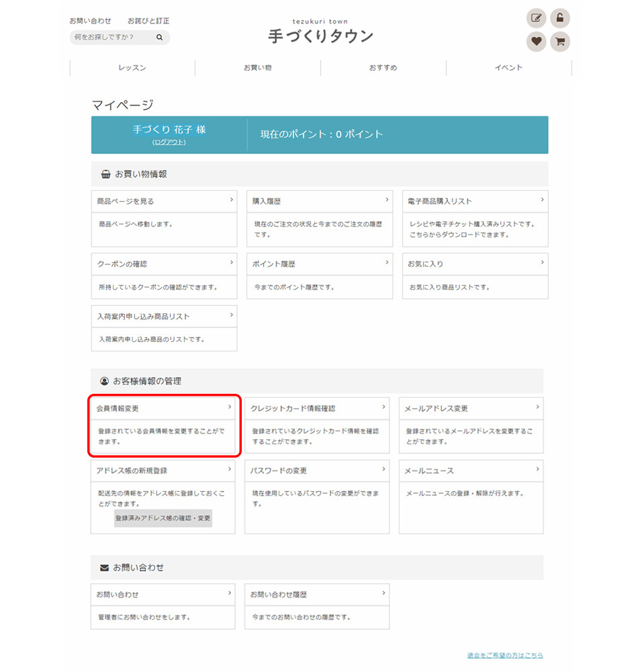This screenshot has width=638, height=672.
Task: Open favorites via the heart icon
Action: (536, 42)
